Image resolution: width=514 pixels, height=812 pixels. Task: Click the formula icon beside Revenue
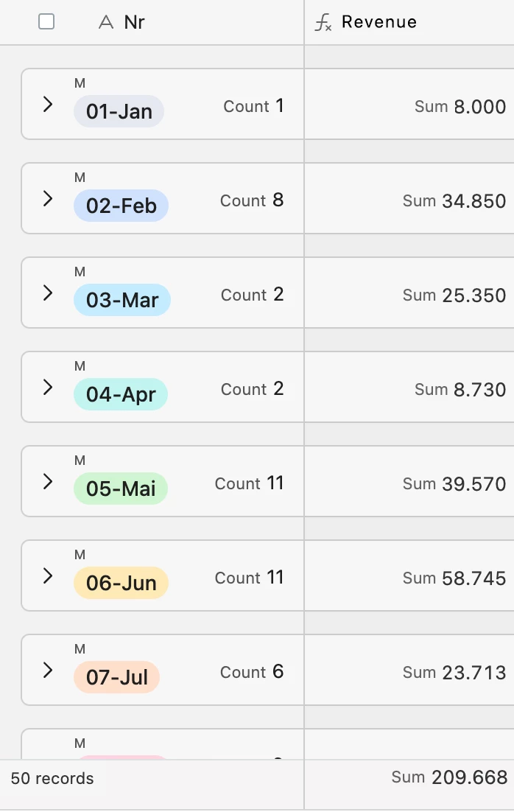click(323, 23)
